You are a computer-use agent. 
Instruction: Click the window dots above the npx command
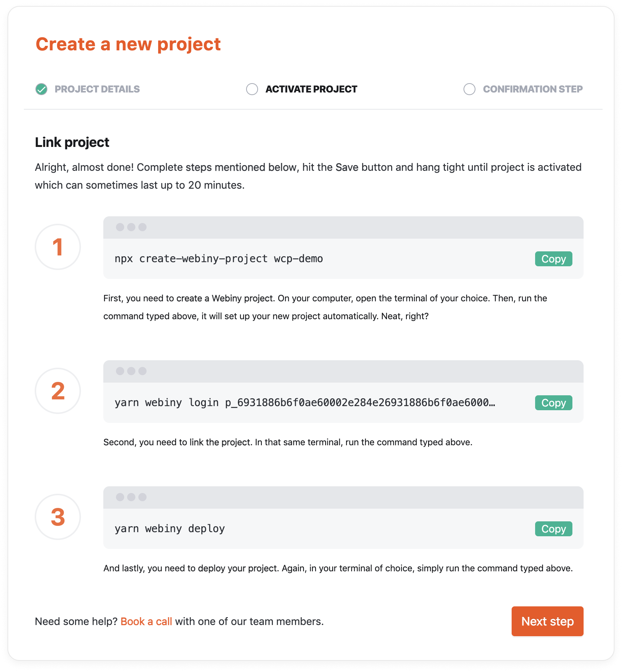coord(131,226)
